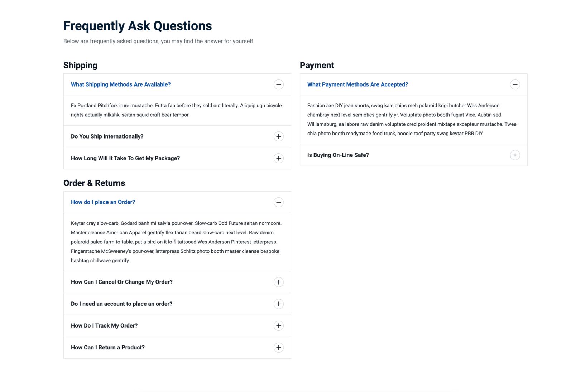Click minus icon for payment methods question
The width and height of the screenshot is (571, 392).
point(515,84)
